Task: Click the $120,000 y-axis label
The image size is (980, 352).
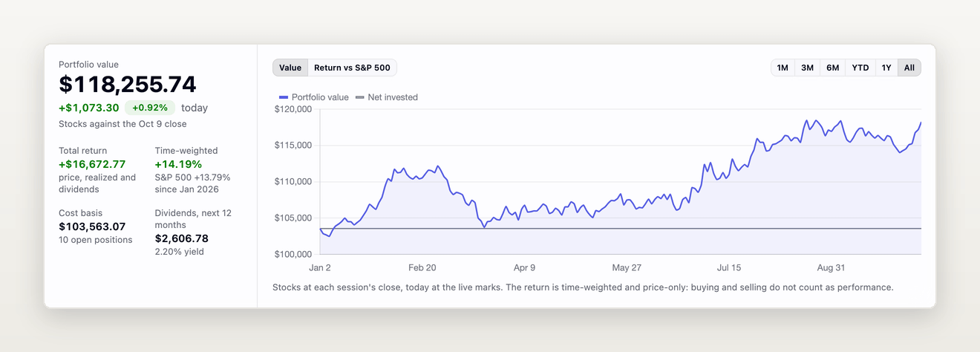Action: tap(295, 109)
